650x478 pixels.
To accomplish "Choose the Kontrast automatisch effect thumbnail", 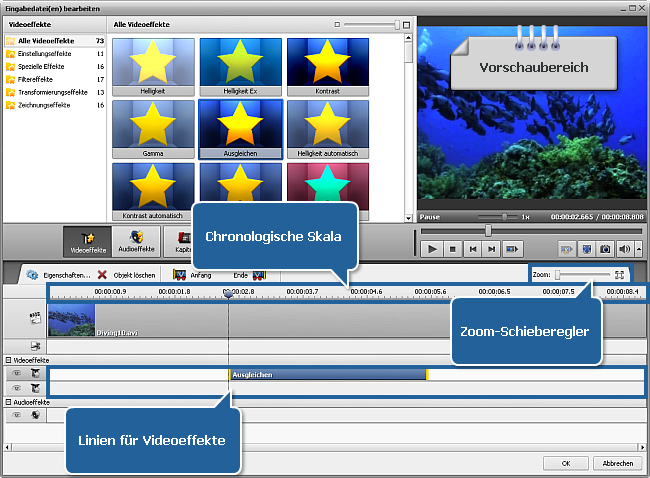I will (x=153, y=191).
